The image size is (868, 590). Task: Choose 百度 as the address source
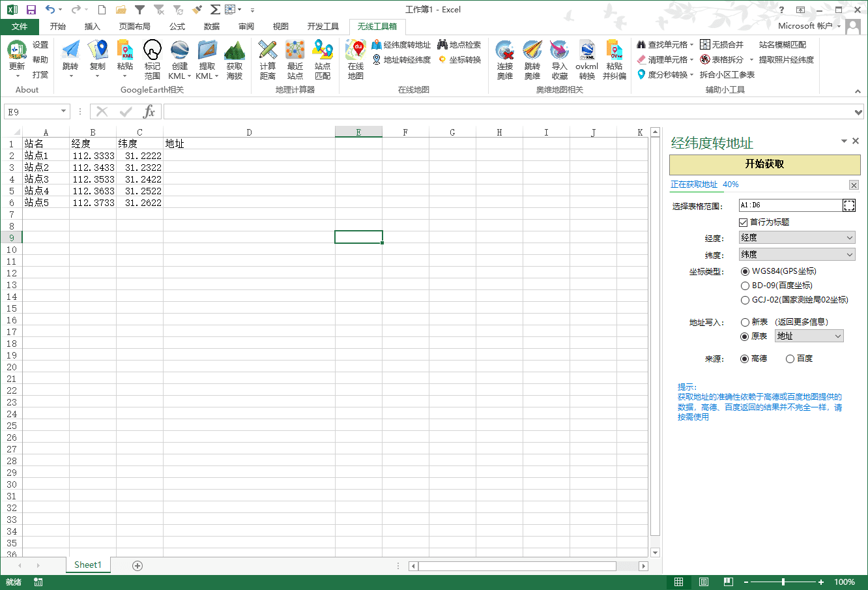pyautogui.click(x=790, y=359)
